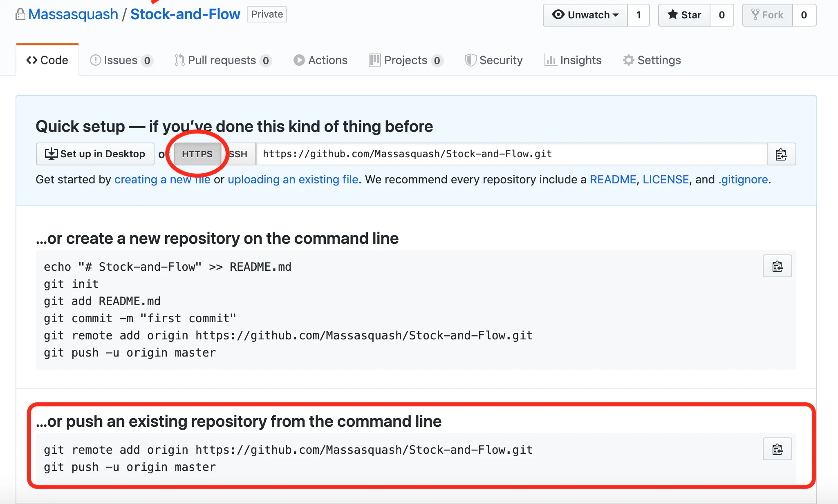Star the Stock-and-Flow repository
838x504 pixels.
coord(684,15)
